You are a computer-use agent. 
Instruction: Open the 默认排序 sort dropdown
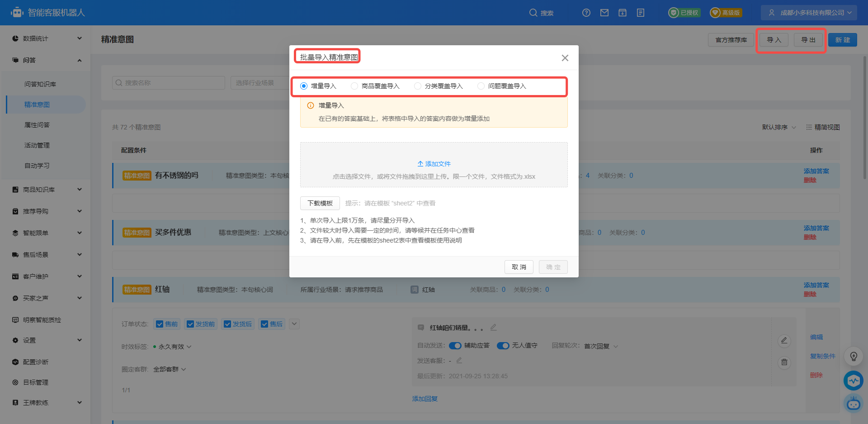tap(779, 127)
